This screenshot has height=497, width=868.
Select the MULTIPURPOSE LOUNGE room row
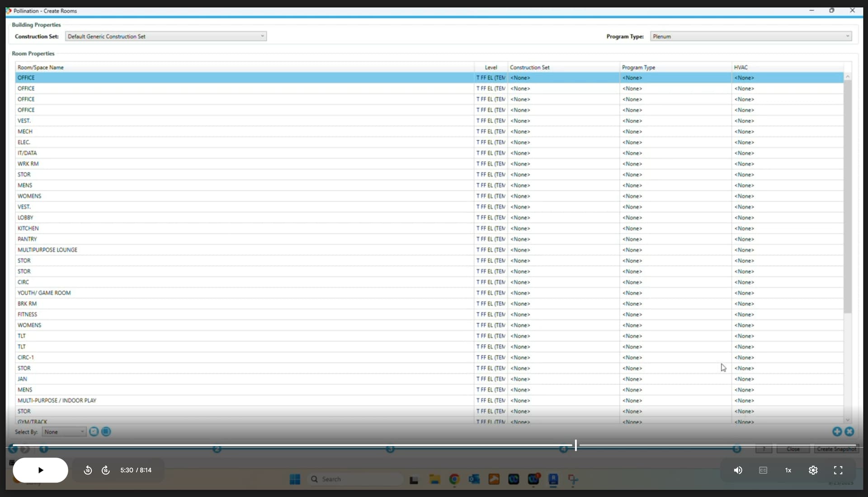coord(47,250)
